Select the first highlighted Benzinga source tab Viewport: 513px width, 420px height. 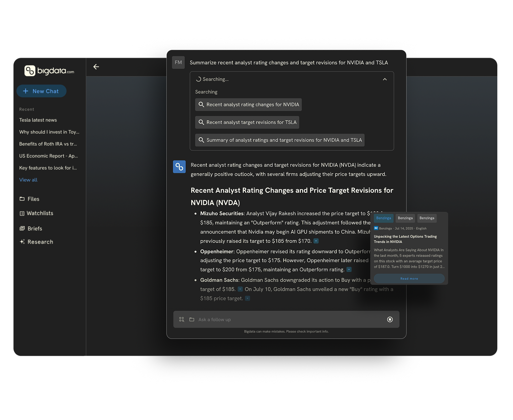(x=383, y=218)
